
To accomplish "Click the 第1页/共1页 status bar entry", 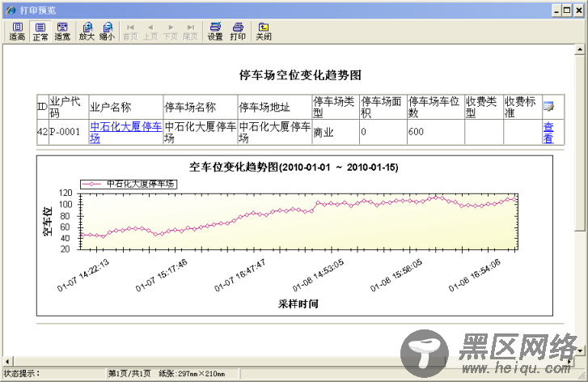I will [129, 373].
